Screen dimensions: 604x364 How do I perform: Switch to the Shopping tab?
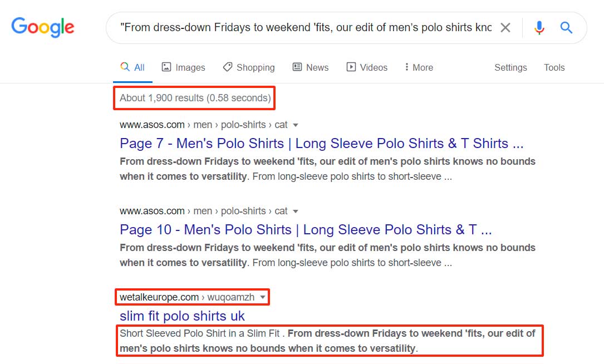[248, 67]
